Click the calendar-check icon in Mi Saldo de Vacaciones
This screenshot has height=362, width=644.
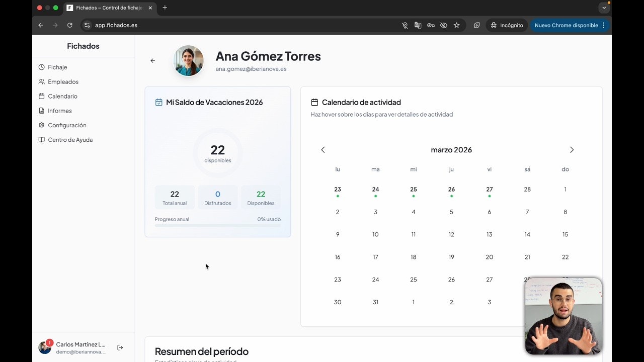coord(159,103)
